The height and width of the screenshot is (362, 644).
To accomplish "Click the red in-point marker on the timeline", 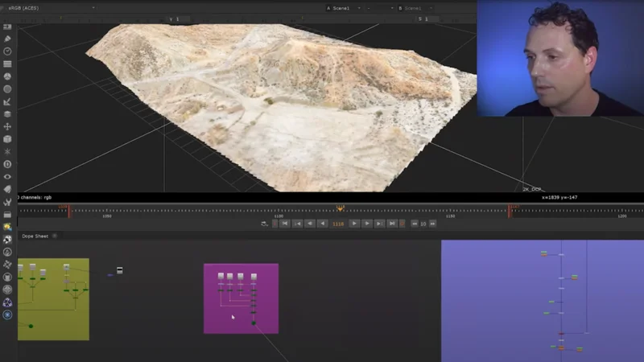I will (x=68, y=211).
